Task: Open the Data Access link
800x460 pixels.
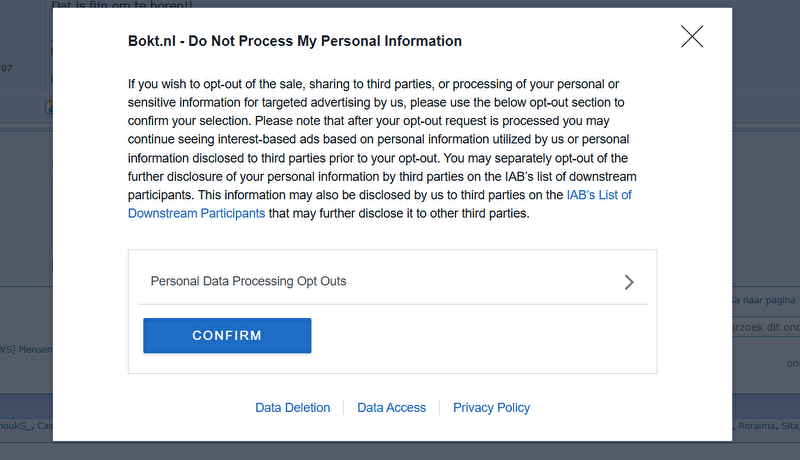Action: coord(391,408)
